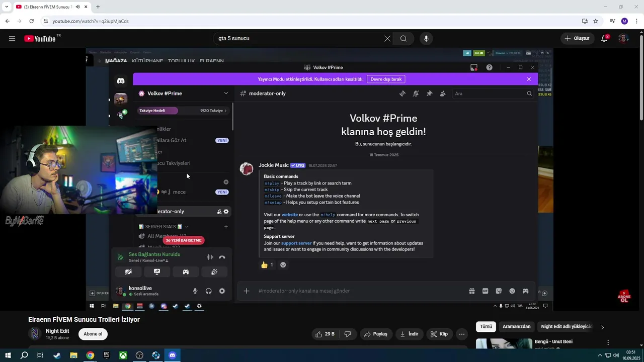644x362 pixels.
Task: Open moderator-only channel settings gear
Action: tap(226, 212)
